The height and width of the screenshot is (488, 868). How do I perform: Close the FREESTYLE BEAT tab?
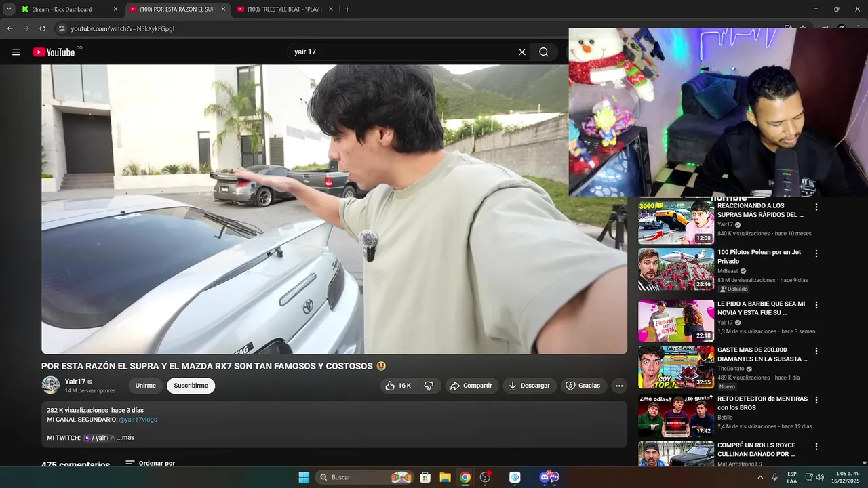coord(331,9)
